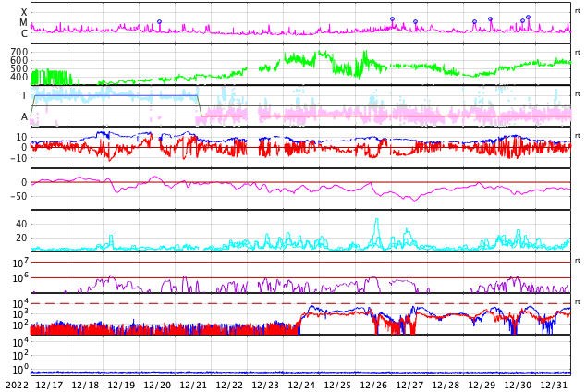Select the 12/28 date label
This screenshot has height=392, width=586.
pyautogui.click(x=446, y=386)
